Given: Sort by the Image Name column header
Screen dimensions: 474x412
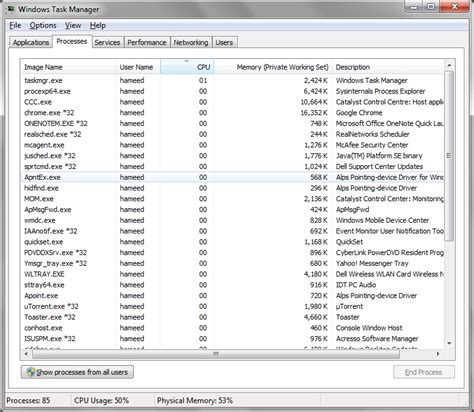Looking at the screenshot, I should point(68,67).
